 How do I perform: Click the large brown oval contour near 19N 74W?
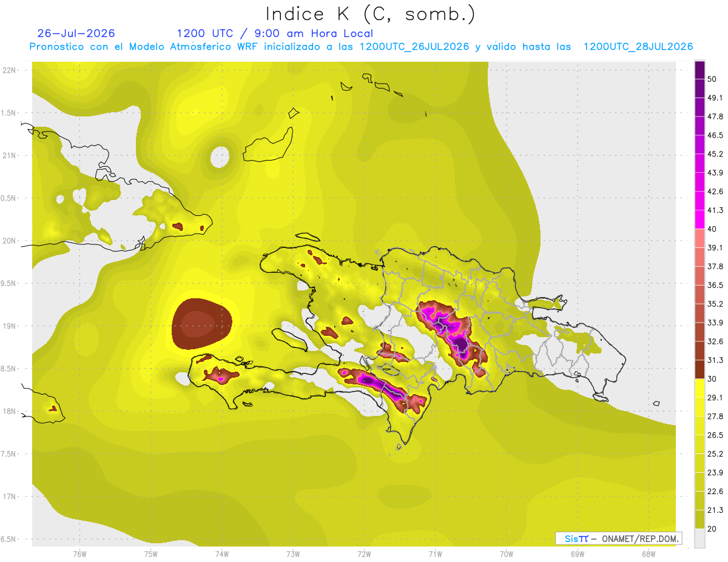[x=203, y=324]
